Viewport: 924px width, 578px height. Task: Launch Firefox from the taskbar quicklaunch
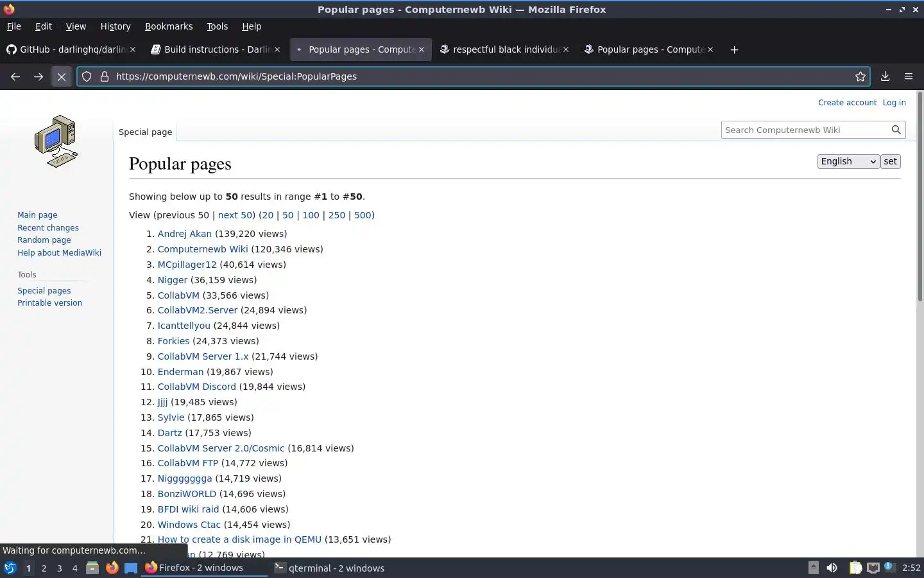(x=112, y=568)
